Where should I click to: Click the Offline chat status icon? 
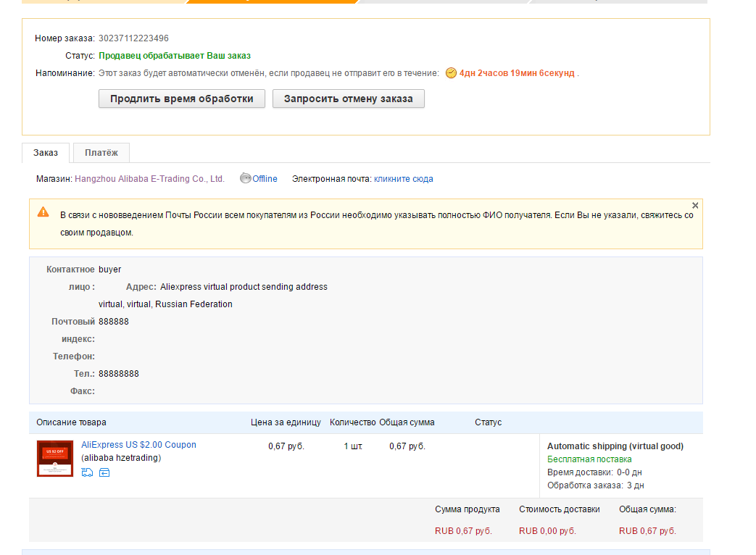point(246,178)
